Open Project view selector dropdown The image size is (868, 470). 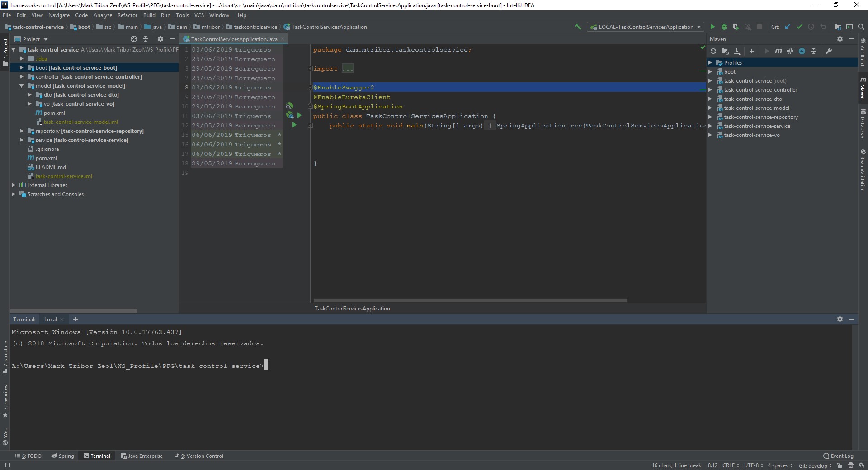(x=31, y=39)
